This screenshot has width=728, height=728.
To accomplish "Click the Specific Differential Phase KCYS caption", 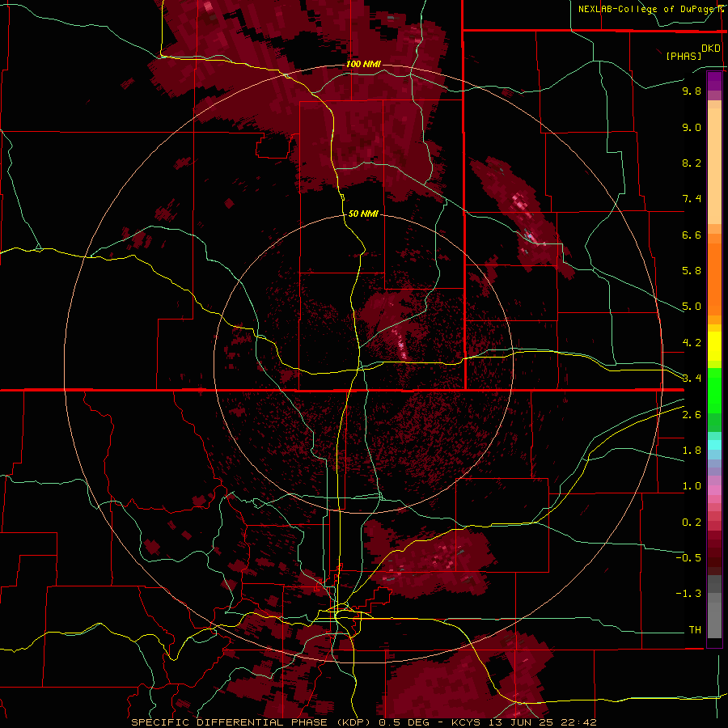I will 363,722.
